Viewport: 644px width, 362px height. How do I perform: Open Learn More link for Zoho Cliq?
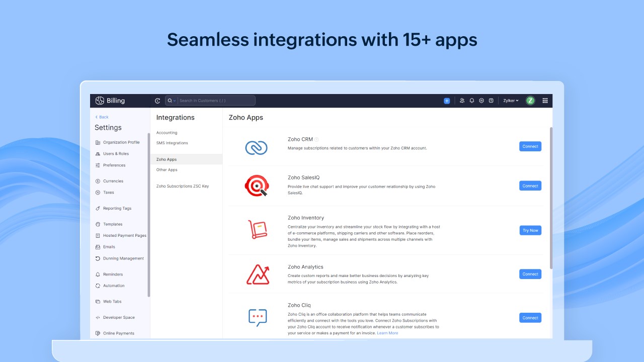(x=387, y=333)
